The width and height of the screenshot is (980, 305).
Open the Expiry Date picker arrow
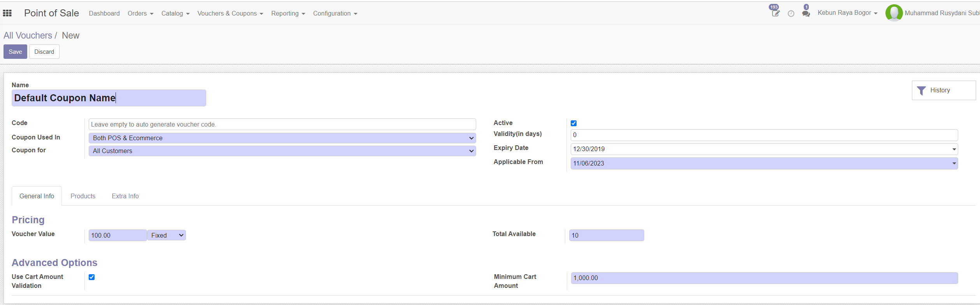click(954, 149)
